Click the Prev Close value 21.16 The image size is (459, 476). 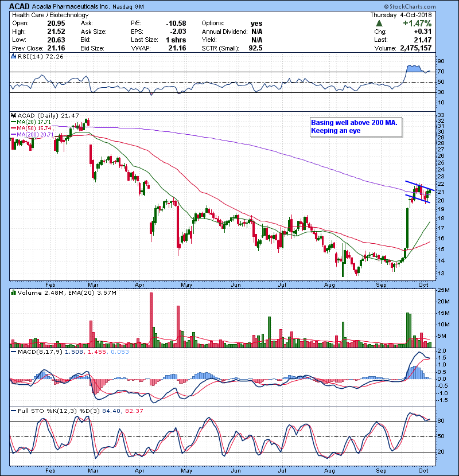(x=56, y=48)
